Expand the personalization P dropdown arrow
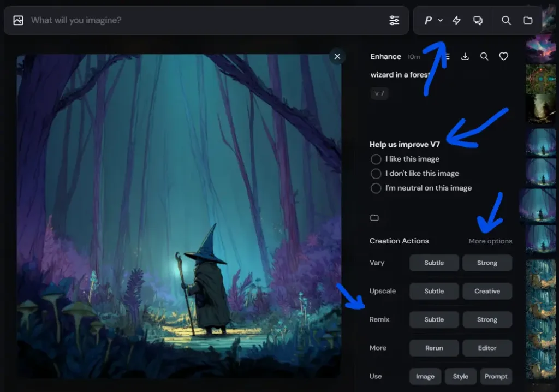 441,20
